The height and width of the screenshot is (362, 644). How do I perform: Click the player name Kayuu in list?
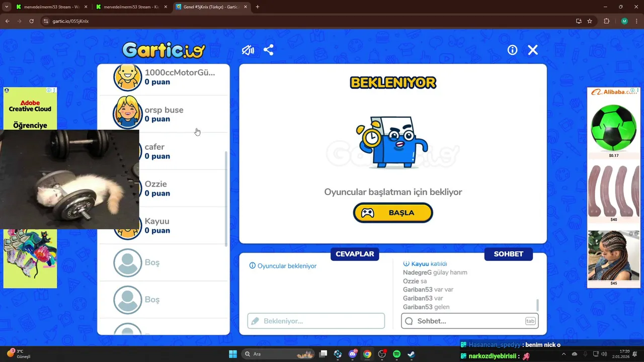tap(157, 221)
